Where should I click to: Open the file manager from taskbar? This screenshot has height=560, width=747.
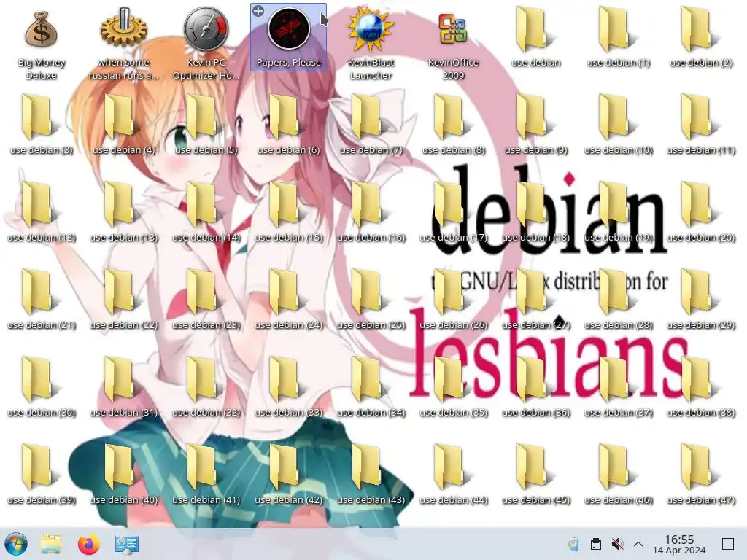[x=51, y=544]
